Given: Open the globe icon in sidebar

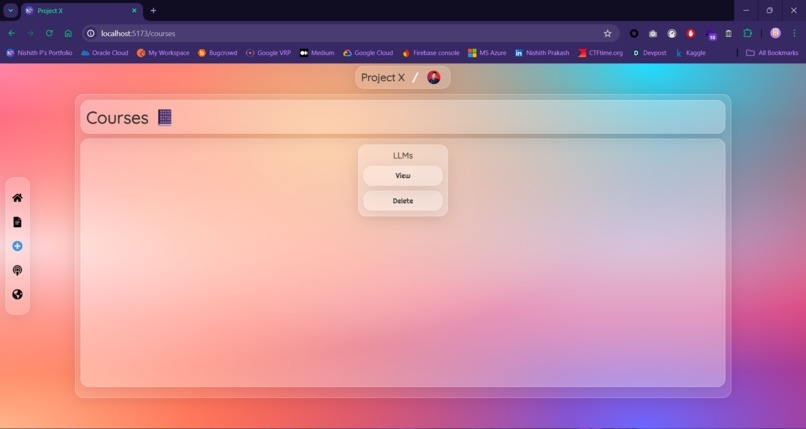Looking at the screenshot, I should tap(17, 294).
